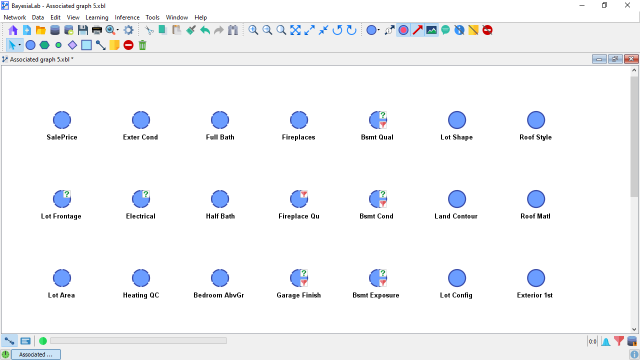Paste from clipboard icon
The width and height of the screenshot is (640, 360).
pyautogui.click(x=177, y=30)
